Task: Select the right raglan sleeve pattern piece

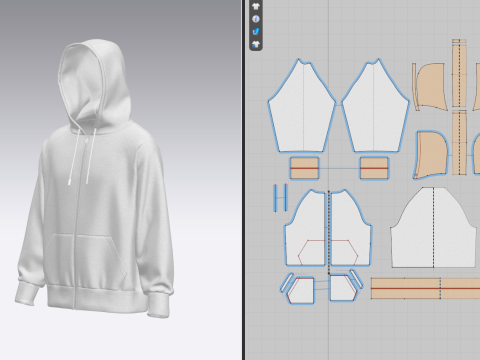Action: [x=376, y=106]
